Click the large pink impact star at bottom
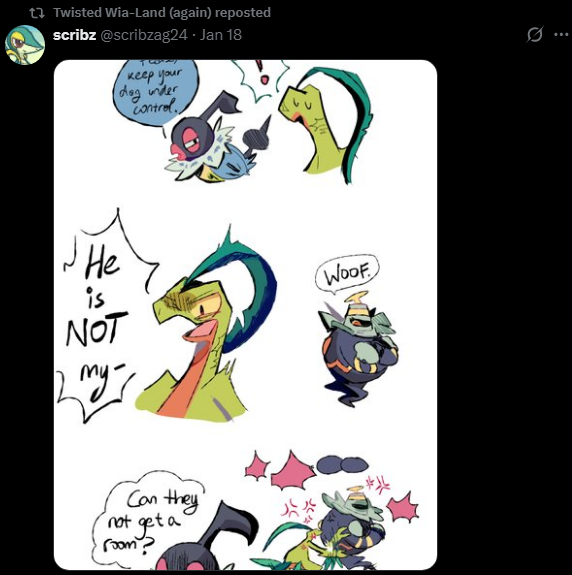 (293, 472)
